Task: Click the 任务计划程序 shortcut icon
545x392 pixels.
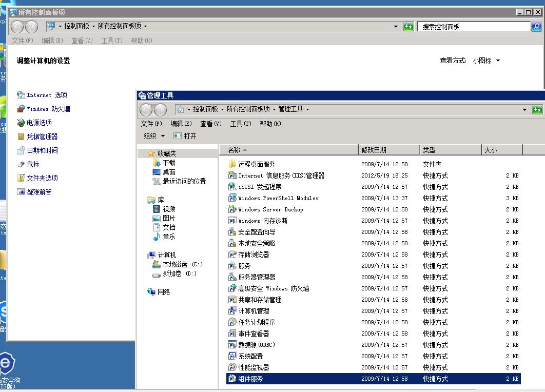Action: click(x=232, y=322)
